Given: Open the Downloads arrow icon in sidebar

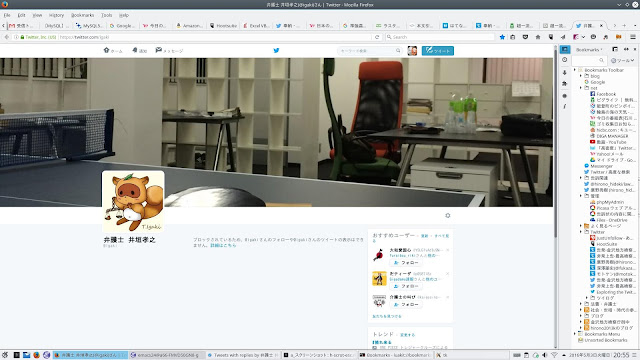Looking at the screenshot, I should click(564, 72).
